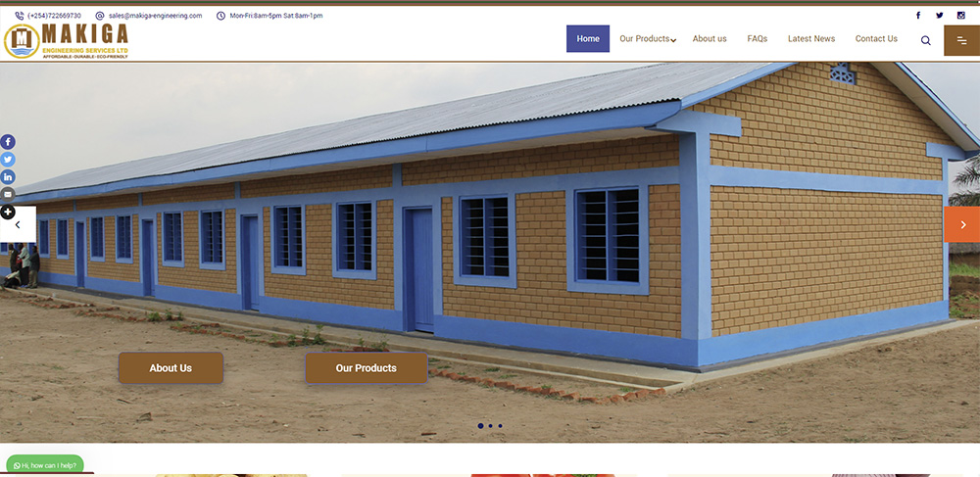Select the Home menu item

coord(587,39)
